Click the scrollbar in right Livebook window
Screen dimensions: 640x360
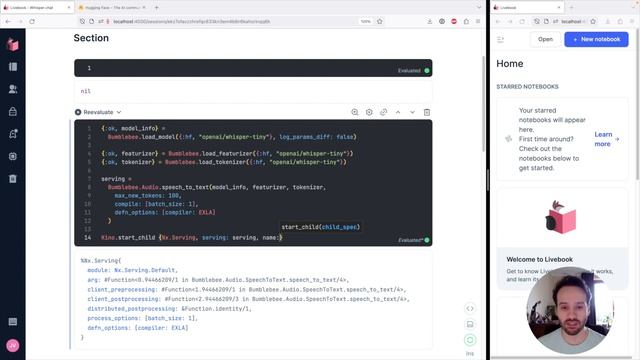638,104
